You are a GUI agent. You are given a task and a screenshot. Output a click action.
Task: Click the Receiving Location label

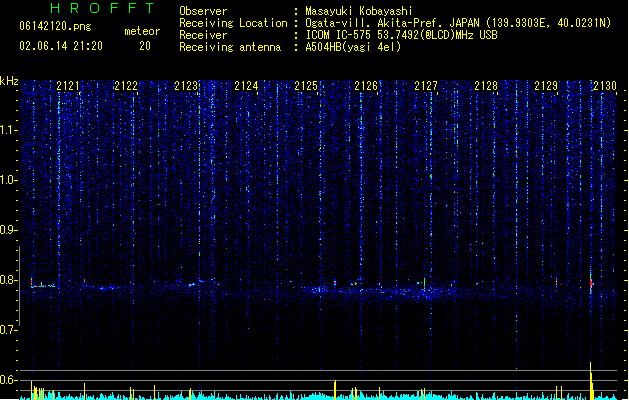point(233,23)
